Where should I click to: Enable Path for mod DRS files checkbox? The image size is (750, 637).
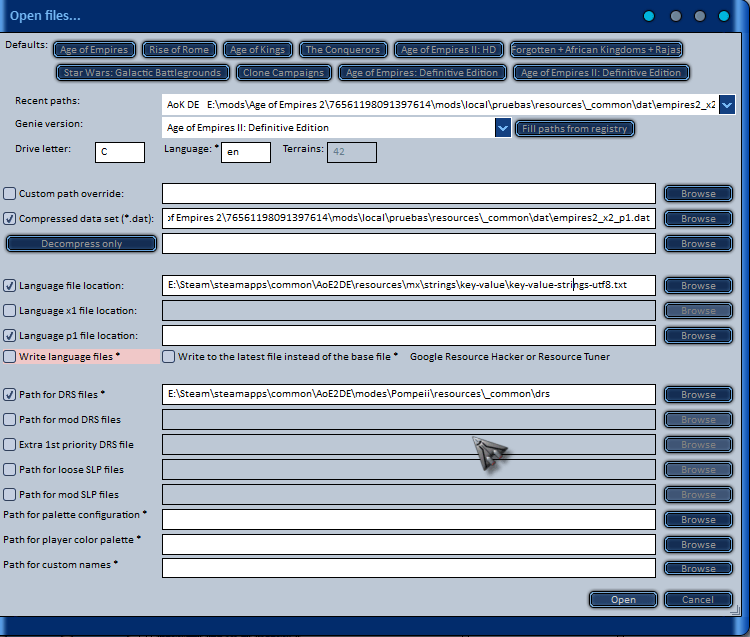(10, 419)
